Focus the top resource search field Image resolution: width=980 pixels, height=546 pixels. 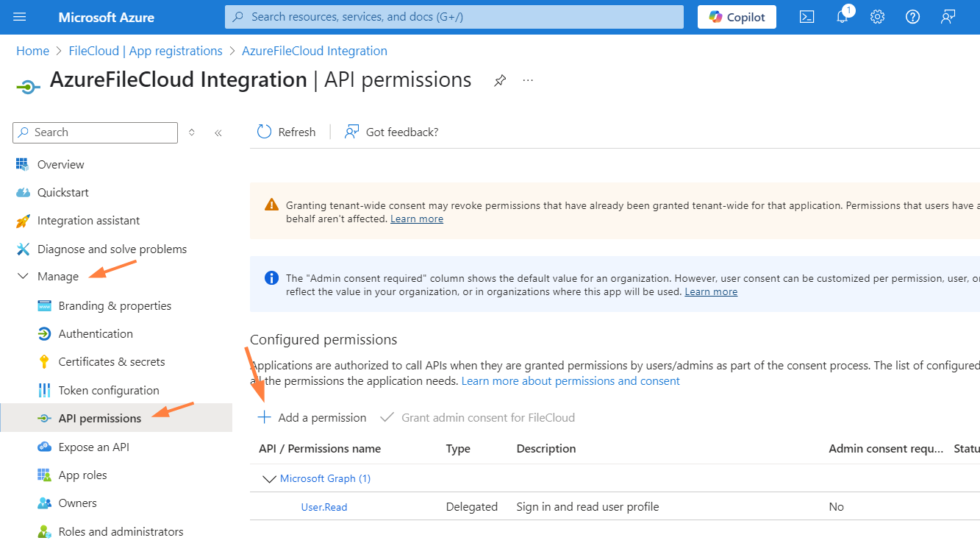(x=454, y=17)
